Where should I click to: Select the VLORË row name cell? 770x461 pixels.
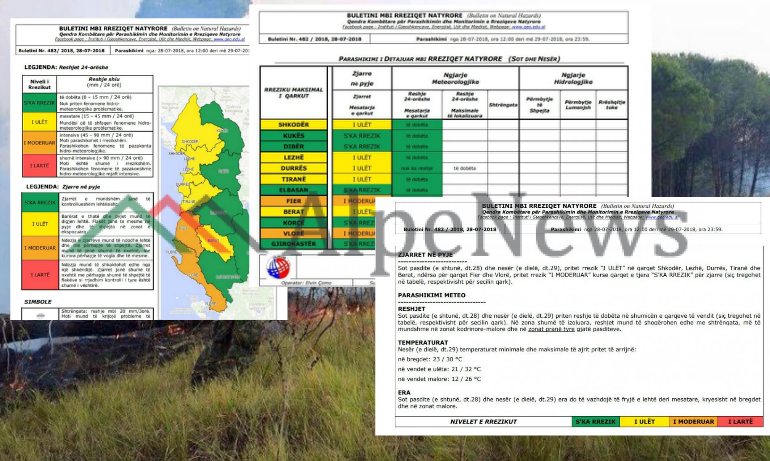click(x=294, y=233)
